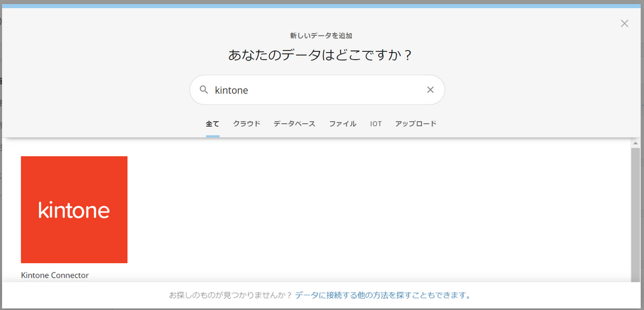The height and width of the screenshot is (310, 644).
Task: Select the IOT tab
Action: coord(376,123)
